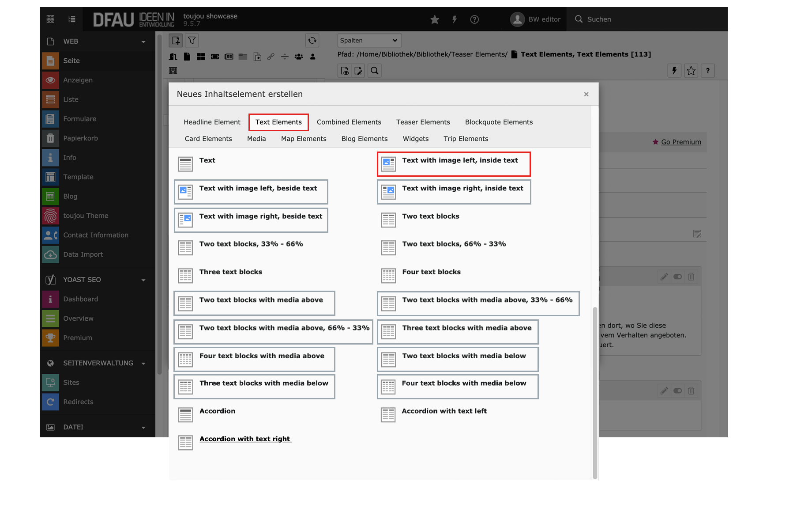812x508 pixels.
Task: Select the folder page type icon
Action: tap(243, 57)
